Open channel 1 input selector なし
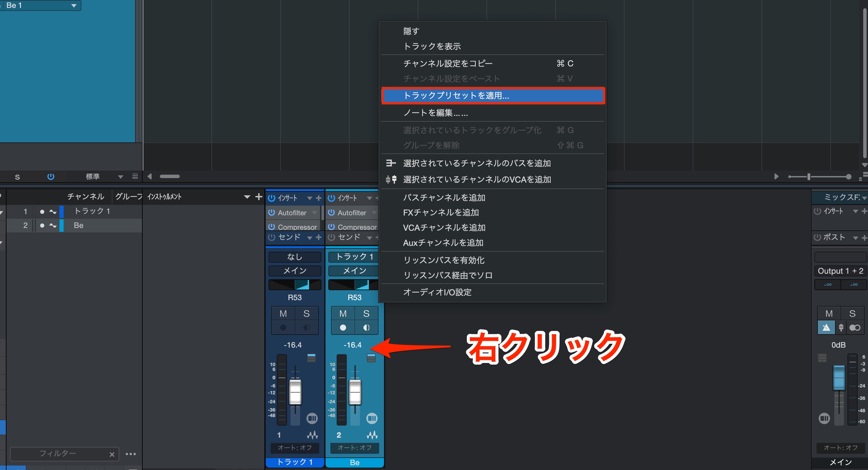 click(x=295, y=257)
